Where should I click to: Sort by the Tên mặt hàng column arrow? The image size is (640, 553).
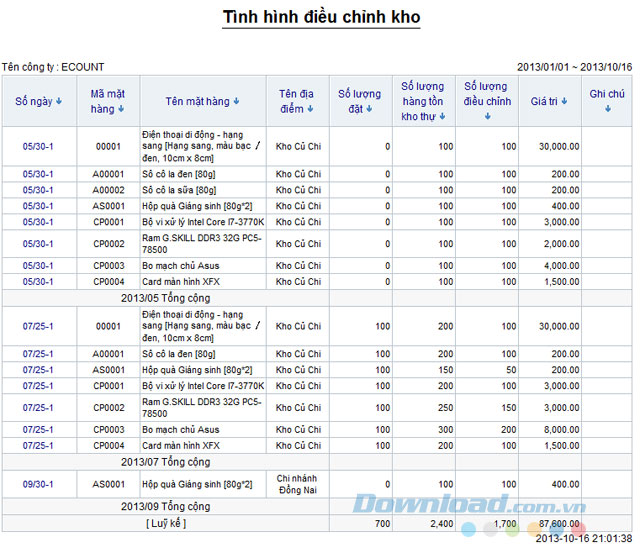coord(236,101)
